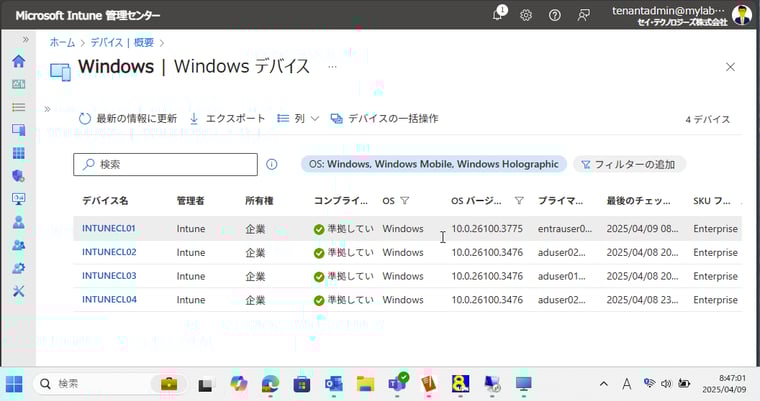Open the OS column filter icon

pyautogui.click(x=405, y=201)
